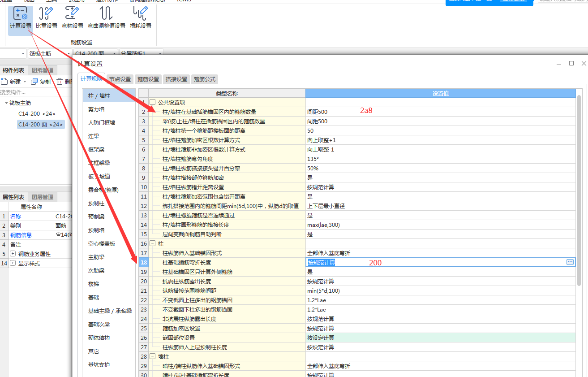Click the 复制 component icon
This screenshot has height=377, width=588.
tap(34, 82)
